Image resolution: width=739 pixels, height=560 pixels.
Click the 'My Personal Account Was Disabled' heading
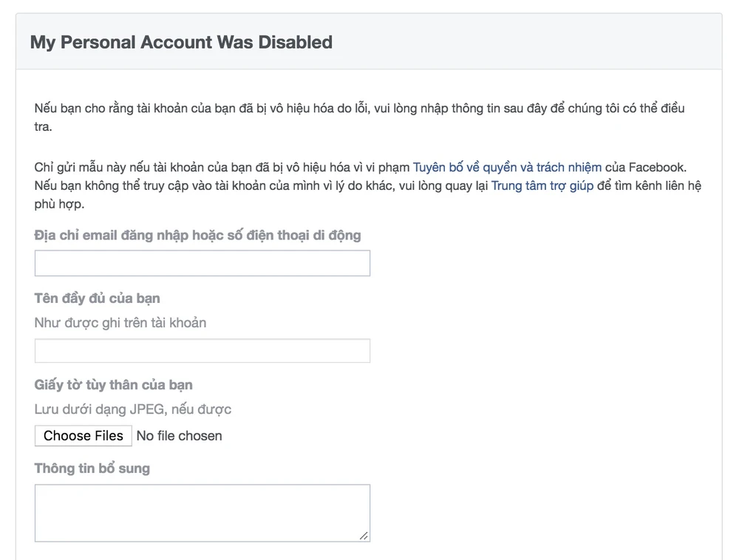[x=181, y=42]
